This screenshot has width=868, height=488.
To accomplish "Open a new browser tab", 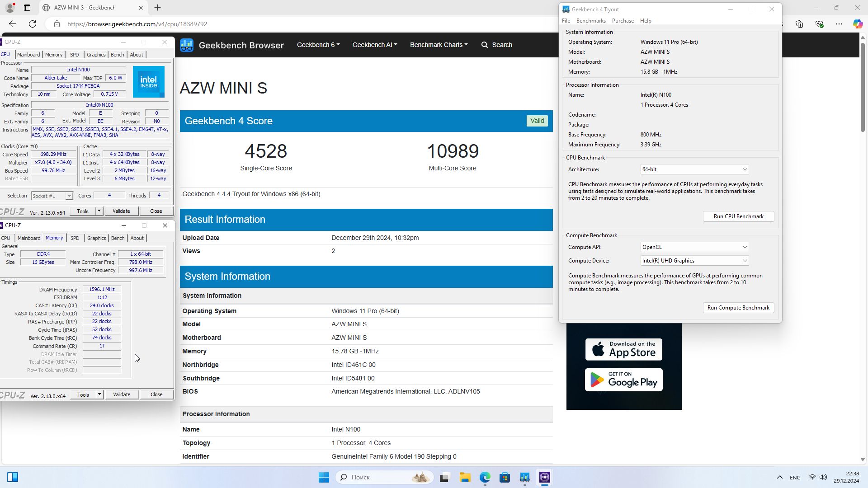I will 157,8.
